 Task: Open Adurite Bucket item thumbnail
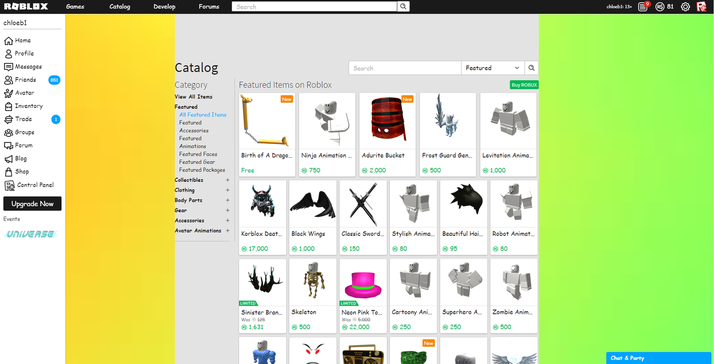pyautogui.click(x=388, y=121)
